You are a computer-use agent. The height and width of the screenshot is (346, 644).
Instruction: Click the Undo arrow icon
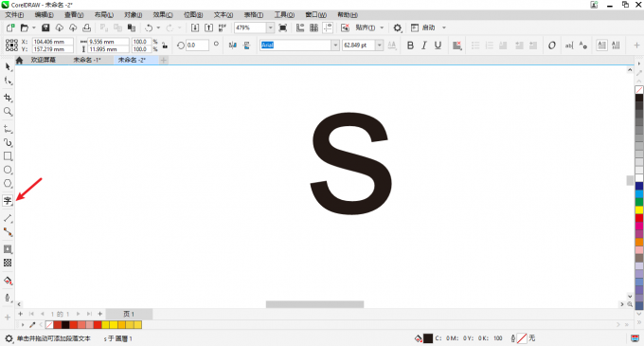pyautogui.click(x=149, y=27)
